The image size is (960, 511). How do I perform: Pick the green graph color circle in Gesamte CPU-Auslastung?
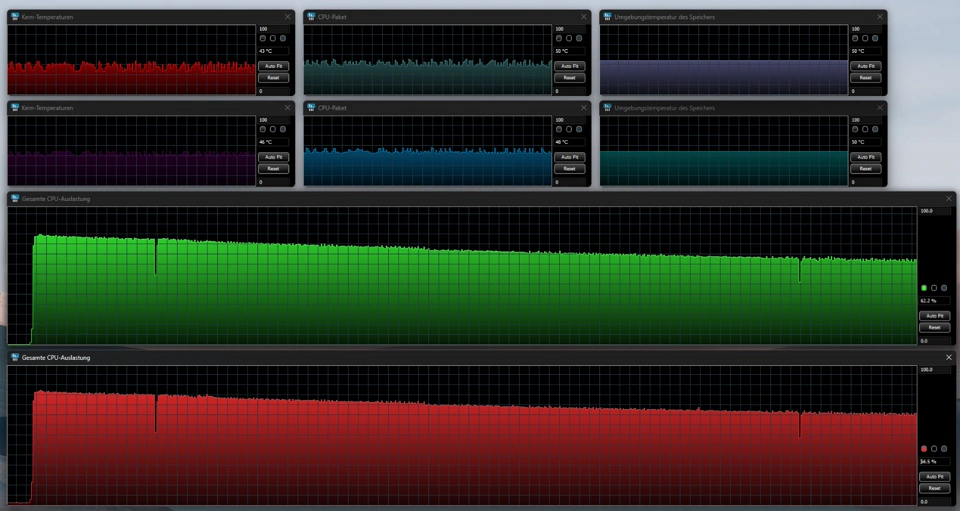click(x=924, y=288)
